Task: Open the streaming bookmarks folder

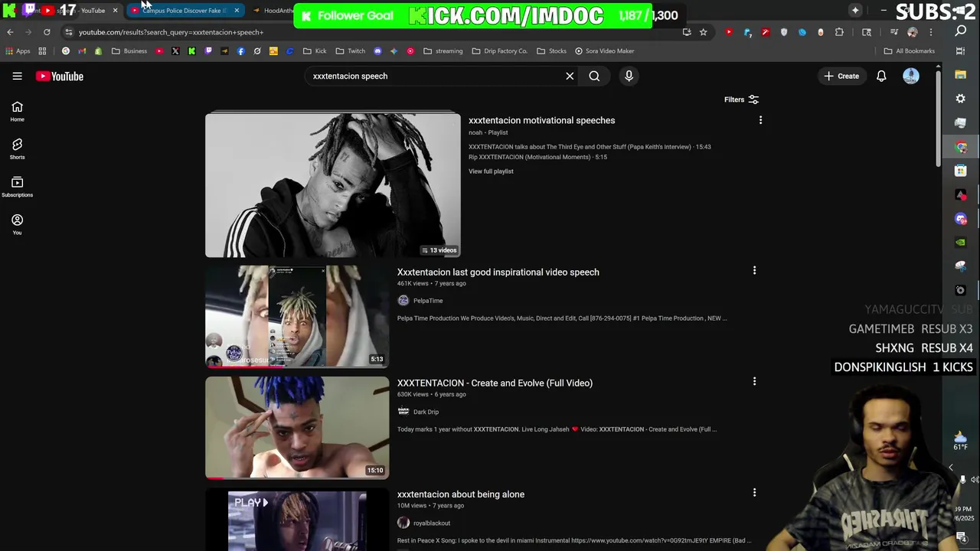Action: 443,51
